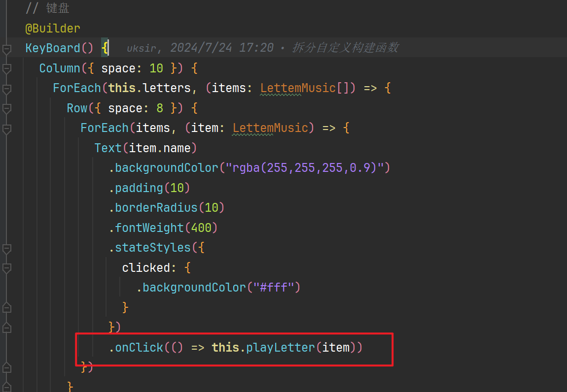
Task: Click fold-end marker beside stateStyles closing })
Action: click(x=6, y=327)
